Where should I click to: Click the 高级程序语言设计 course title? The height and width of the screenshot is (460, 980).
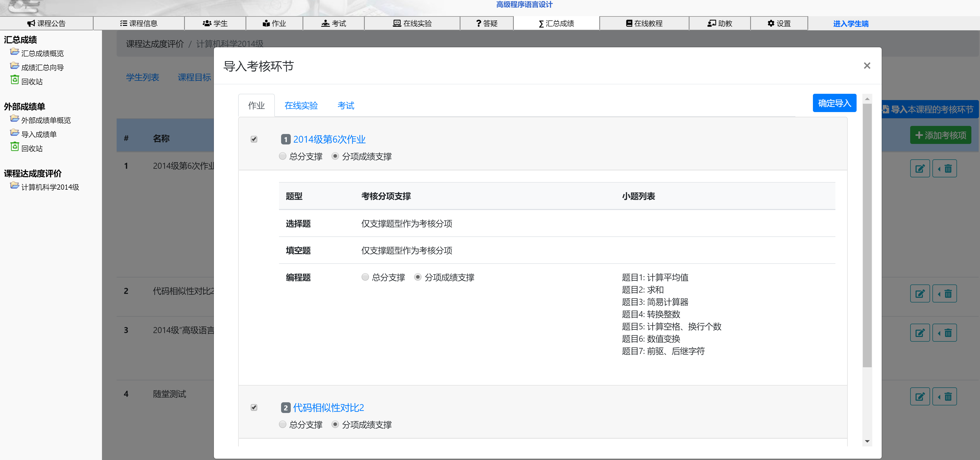tap(524, 4)
